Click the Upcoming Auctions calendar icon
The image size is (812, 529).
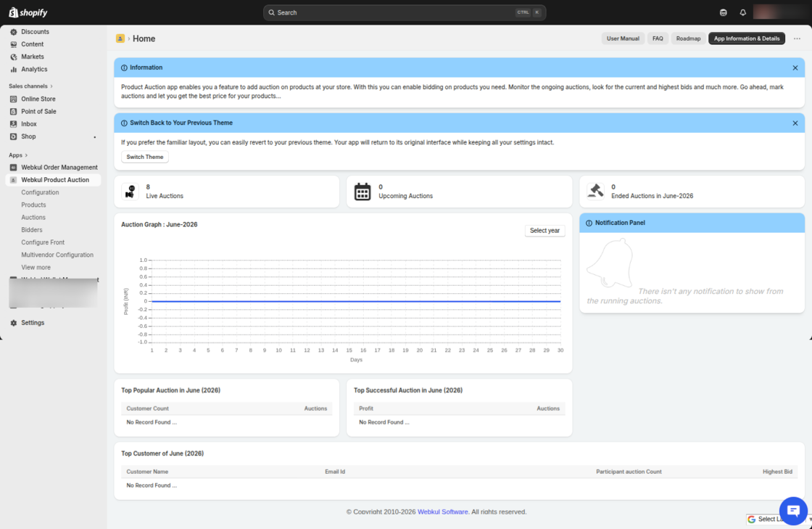(362, 192)
